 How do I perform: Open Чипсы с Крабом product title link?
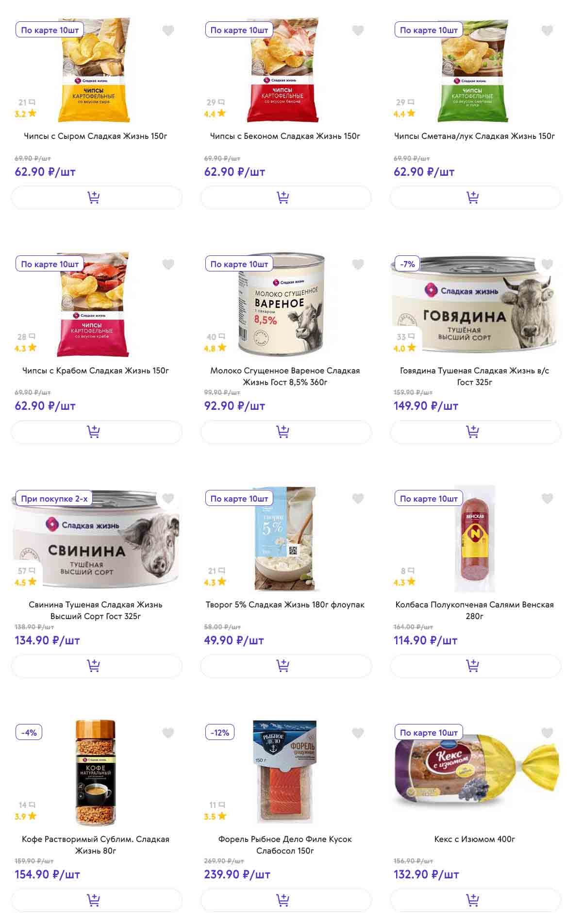(96, 370)
